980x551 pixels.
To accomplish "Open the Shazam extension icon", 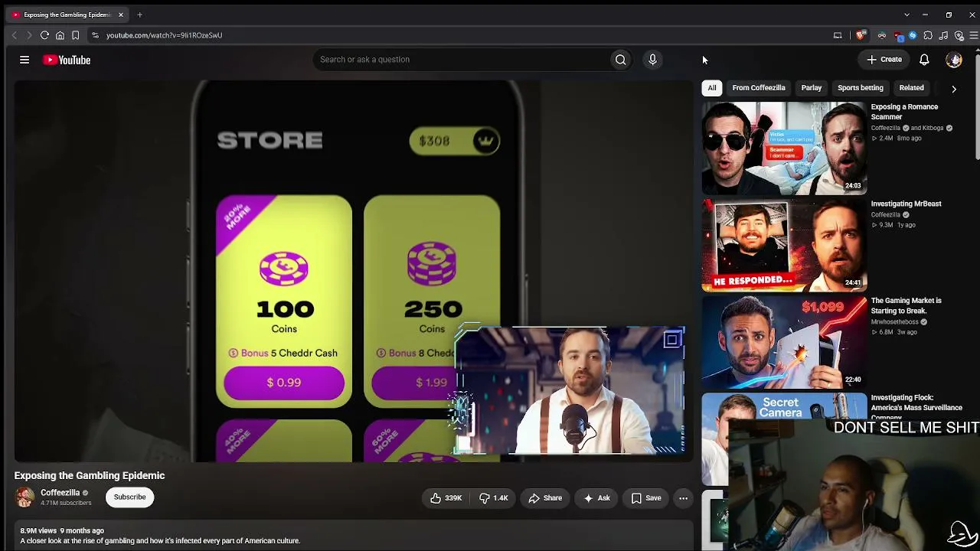I will pyautogui.click(x=913, y=35).
